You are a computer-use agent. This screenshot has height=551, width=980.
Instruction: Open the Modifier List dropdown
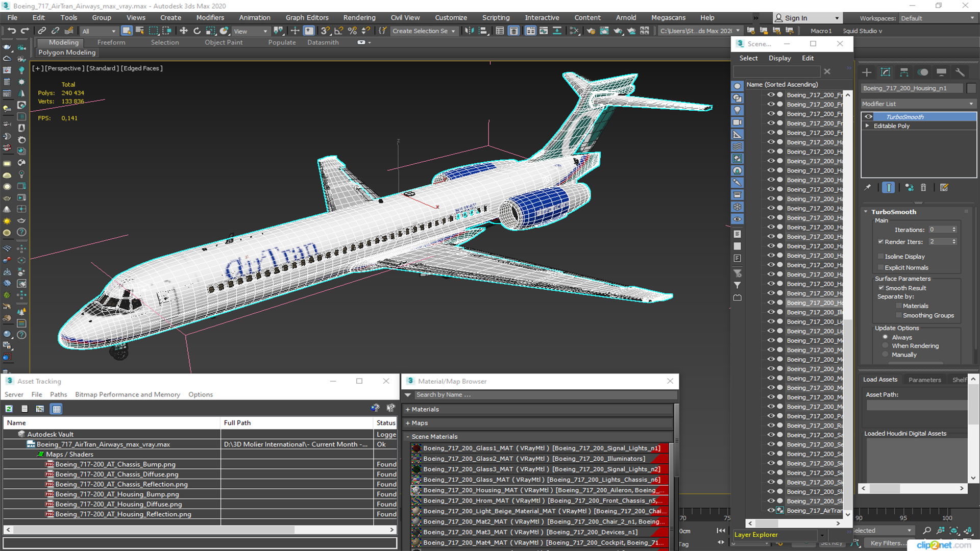coord(918,104)
